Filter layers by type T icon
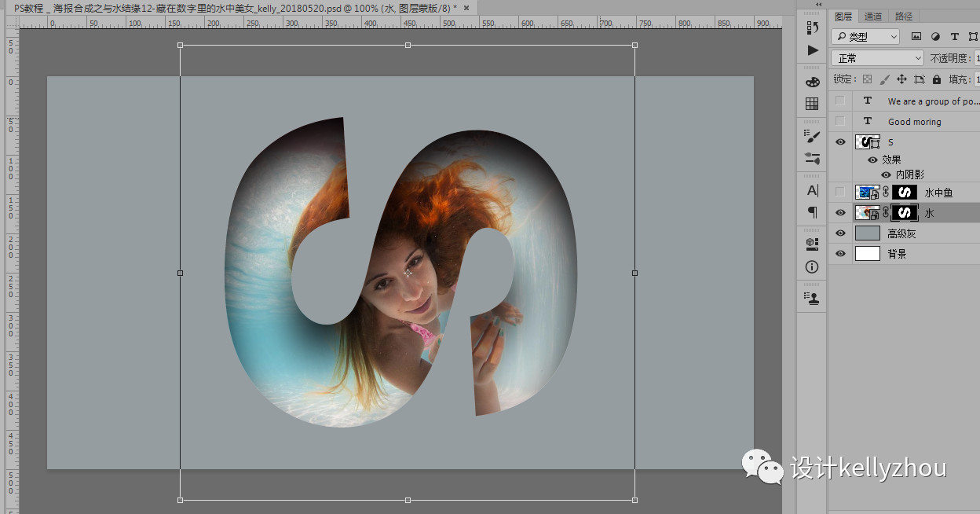The width and height of the screenshot is (980, 514). 954,37
